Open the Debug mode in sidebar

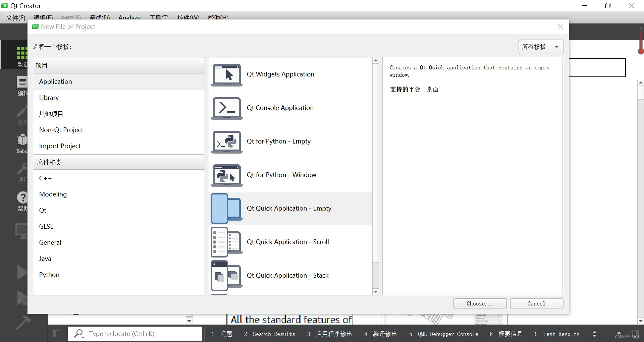(x=22, y=144)
